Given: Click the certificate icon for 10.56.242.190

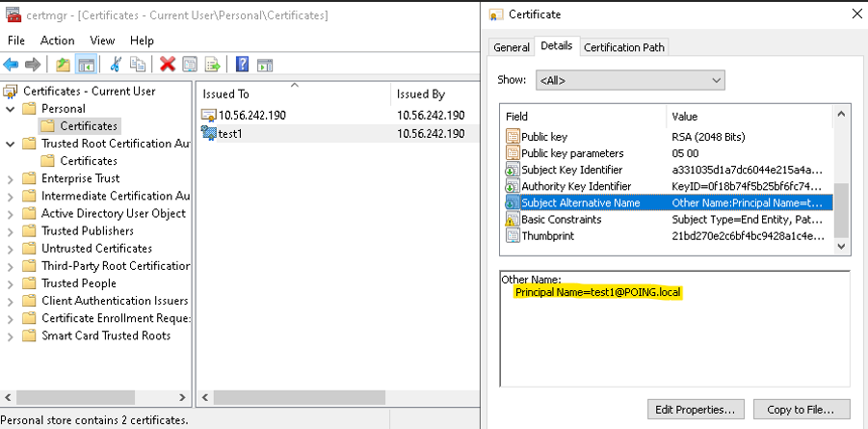Looking at the screenshot, I should [x=209, y=116].
